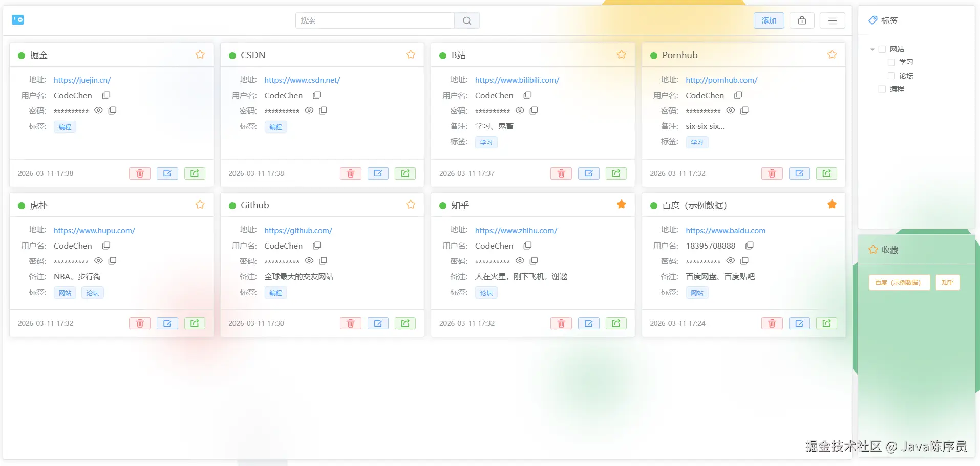This screenshot has height=466, width=980.
Task: Reveal the 虎扑 password
Action: (x=99, y=261)
